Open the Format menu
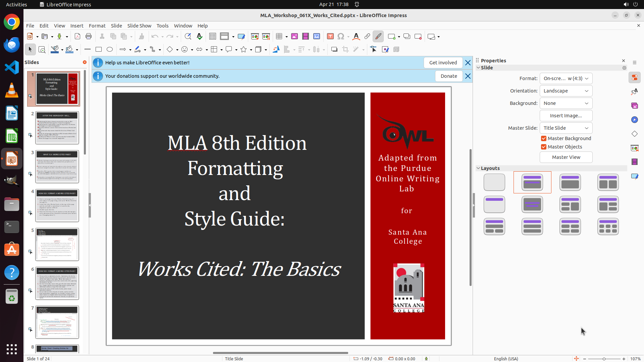644x362 pixels. pos(97,26)
